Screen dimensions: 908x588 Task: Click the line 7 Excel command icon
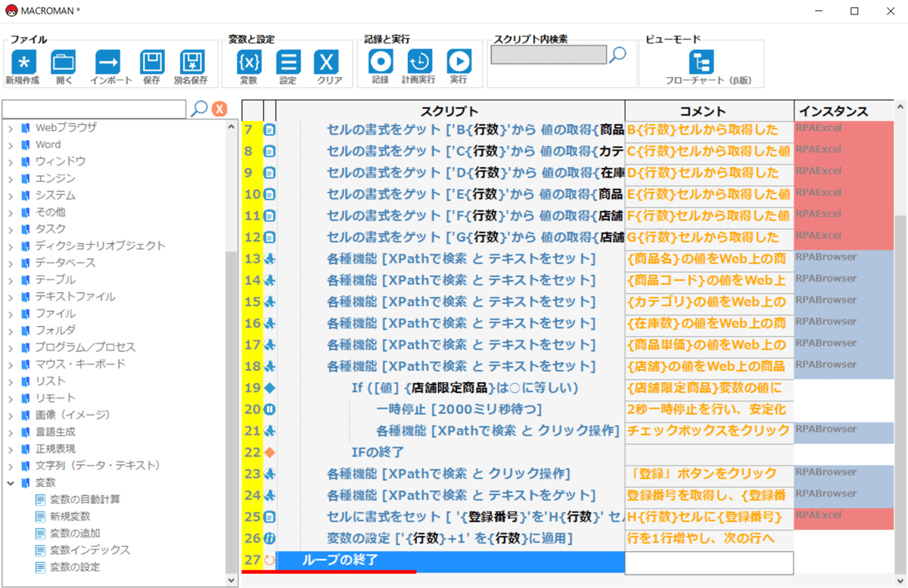[270, 129]
